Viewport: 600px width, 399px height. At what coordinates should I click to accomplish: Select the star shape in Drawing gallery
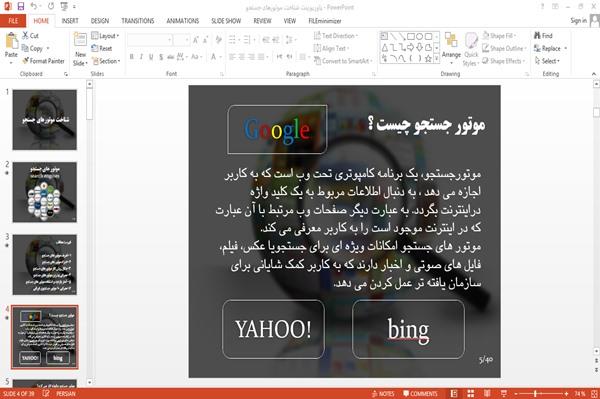[428, 59]
